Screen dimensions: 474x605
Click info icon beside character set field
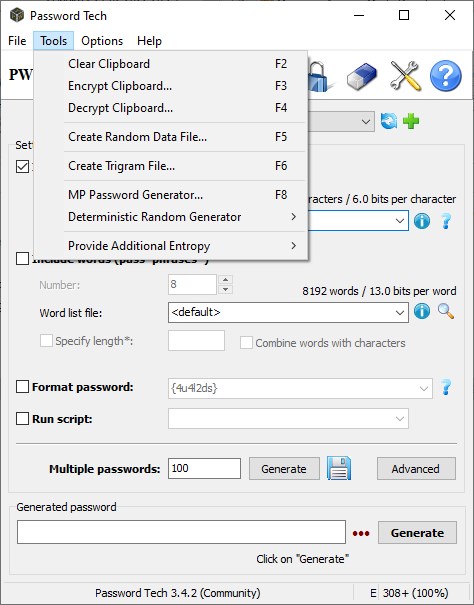pyautogui.click(x=422, y=221)
